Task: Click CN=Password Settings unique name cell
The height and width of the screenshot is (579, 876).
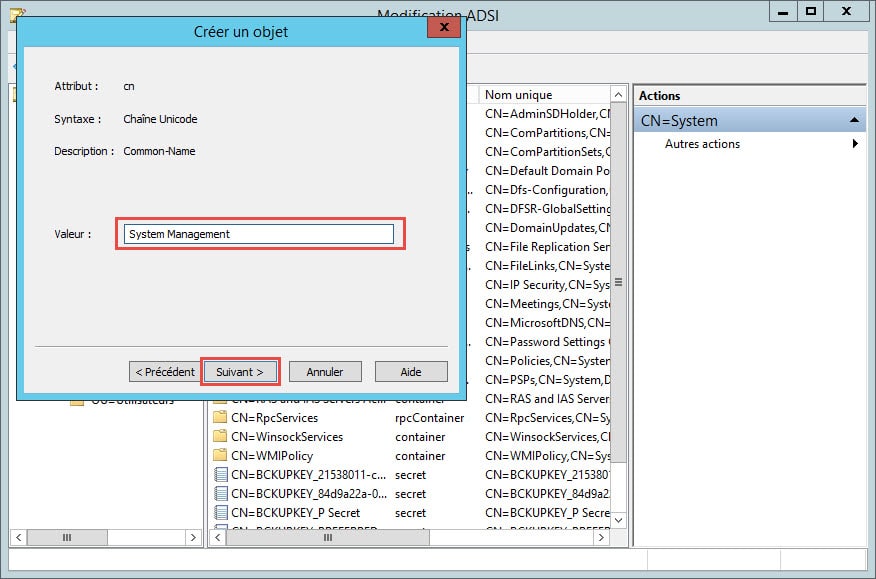Action: (x=548, y=341)
